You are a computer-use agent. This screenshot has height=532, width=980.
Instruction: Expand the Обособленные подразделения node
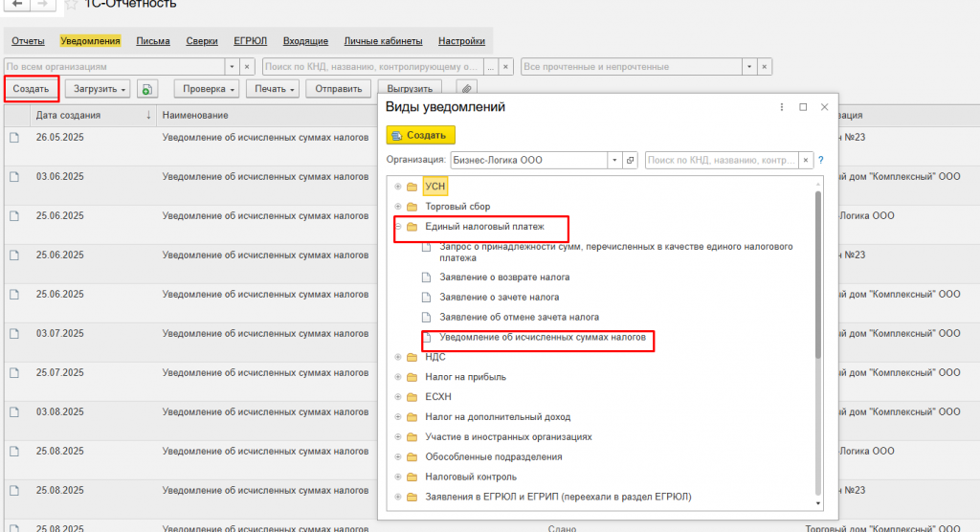pos(397,457)
